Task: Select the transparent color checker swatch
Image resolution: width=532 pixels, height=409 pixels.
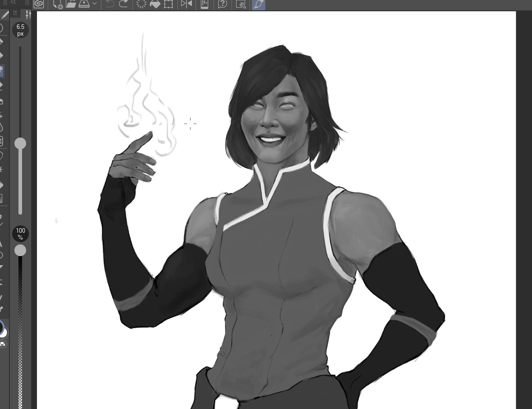Action: (x=3, y=345)
